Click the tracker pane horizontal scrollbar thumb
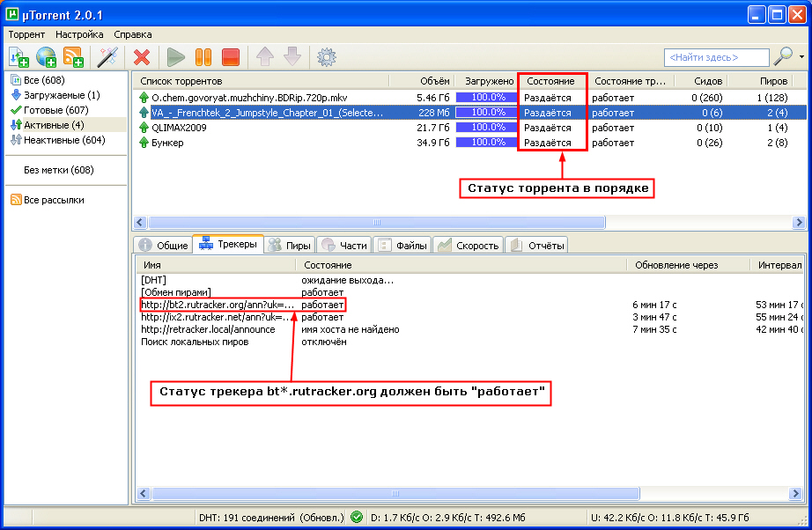This screenshot has width=812, height=530. click(395, 494)
